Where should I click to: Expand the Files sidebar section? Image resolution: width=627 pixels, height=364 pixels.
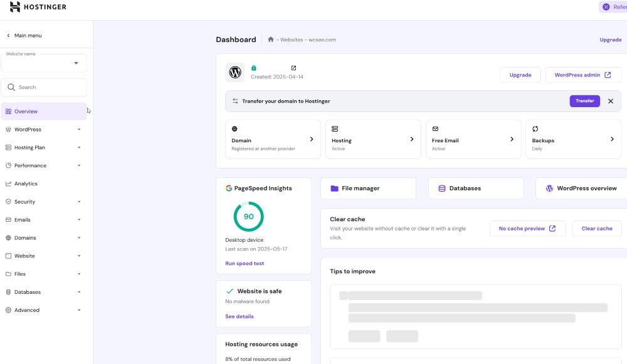[x=79, y=274]
